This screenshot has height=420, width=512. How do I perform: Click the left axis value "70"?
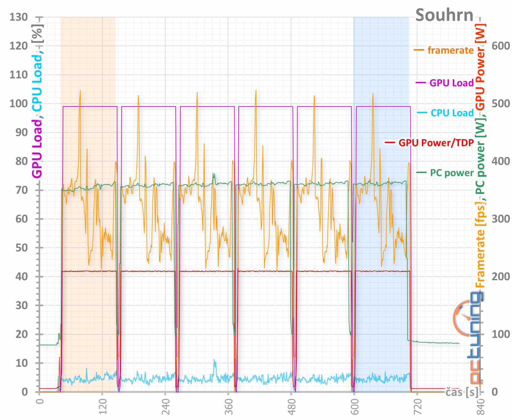pyautogui.click(x=22, y=190)
